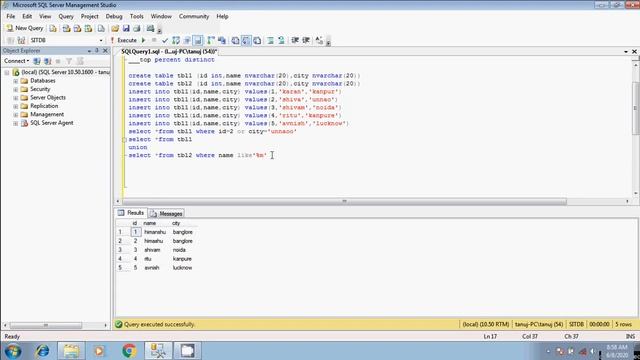The width and height of the screenshot is (640, 360).
Task: Comment out the selected lines
Action: [x=270, y=40]
